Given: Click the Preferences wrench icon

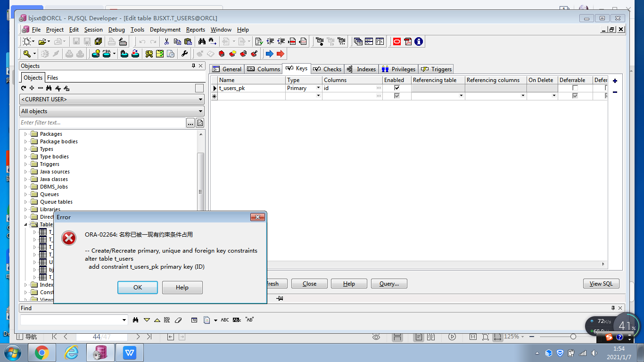Looking at the screenshot, I should click(x=185, y=54).
